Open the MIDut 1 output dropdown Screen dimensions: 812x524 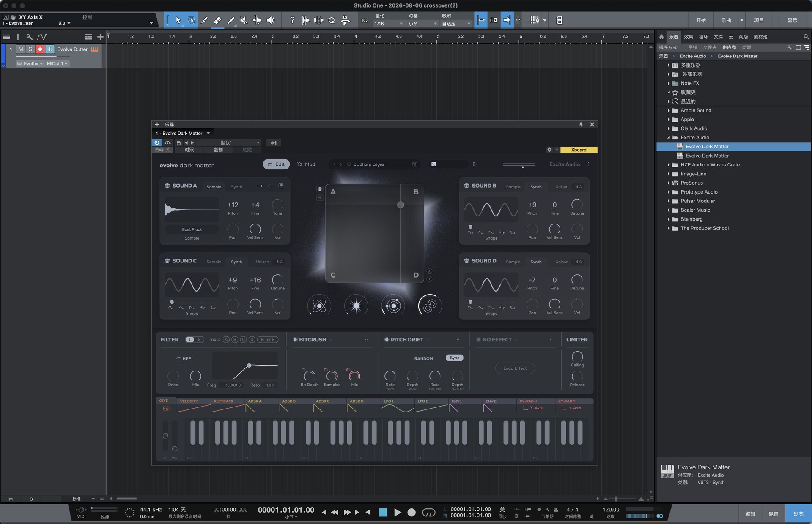(x=57, y=64)
